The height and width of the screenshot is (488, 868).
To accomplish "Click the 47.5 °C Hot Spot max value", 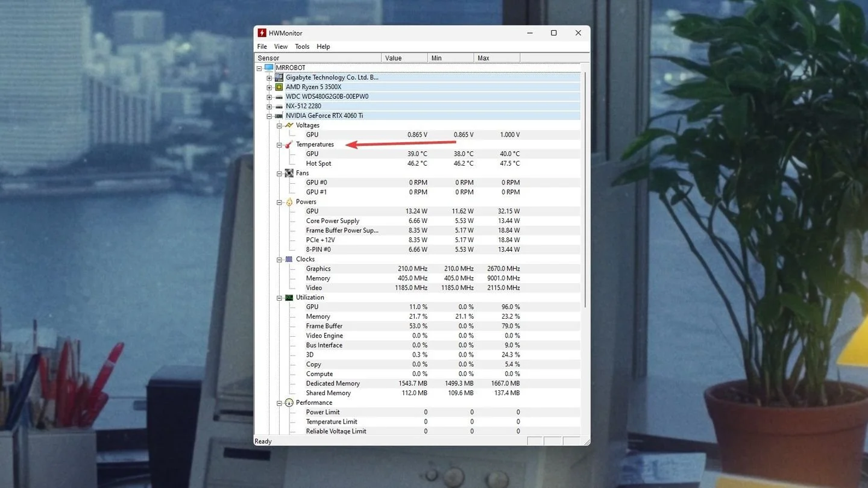I will [509, 163].
